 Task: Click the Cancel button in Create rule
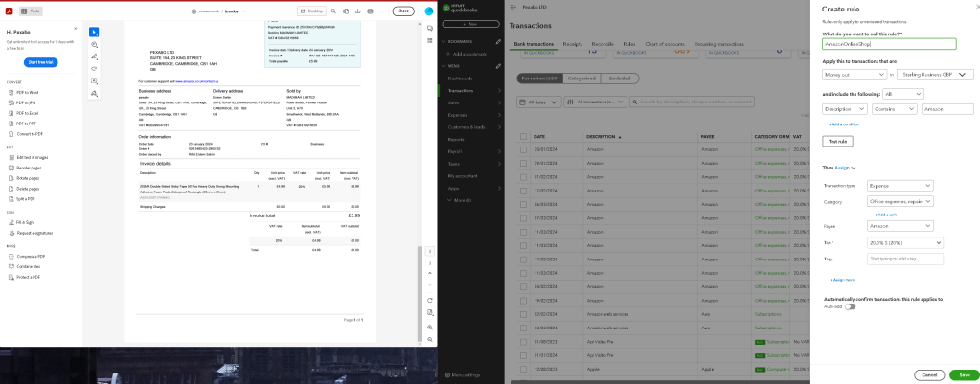pyautogui.click(x=929, y=374)
